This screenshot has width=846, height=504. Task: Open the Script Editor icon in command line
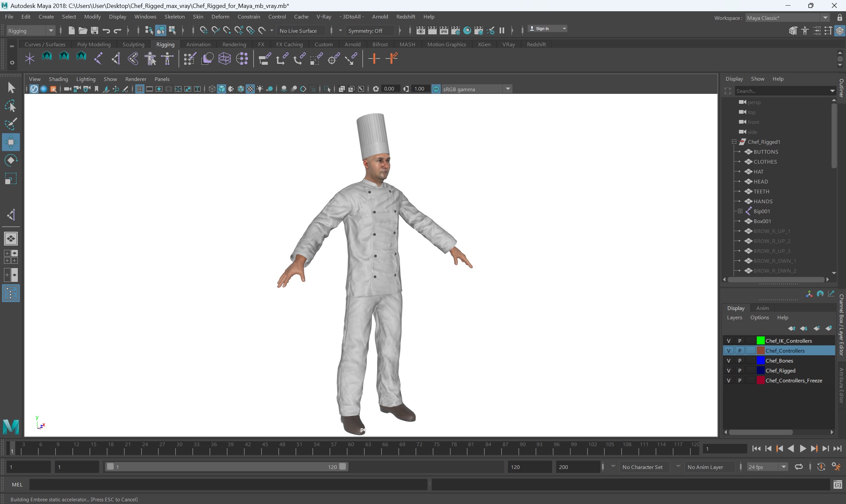(837, 485)
